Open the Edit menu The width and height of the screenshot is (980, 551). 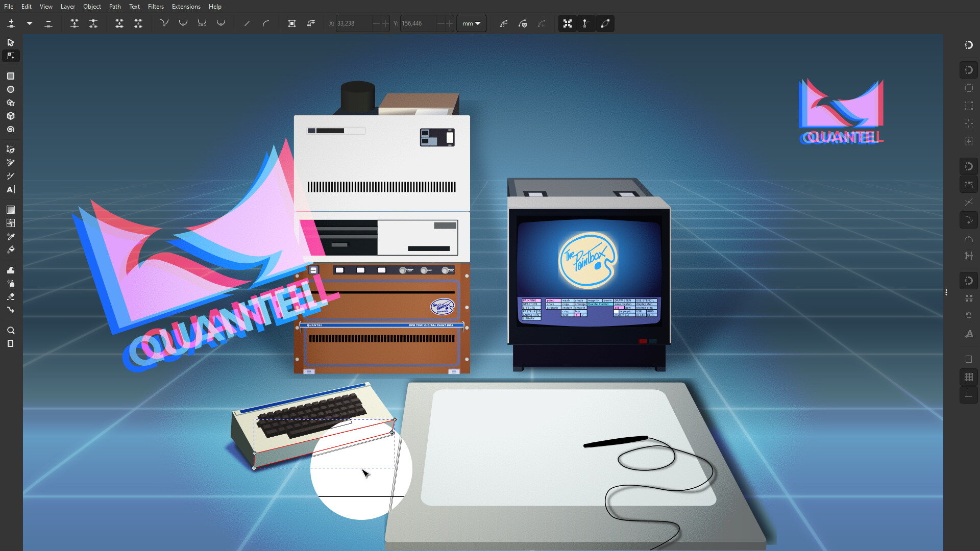point(27,7)
